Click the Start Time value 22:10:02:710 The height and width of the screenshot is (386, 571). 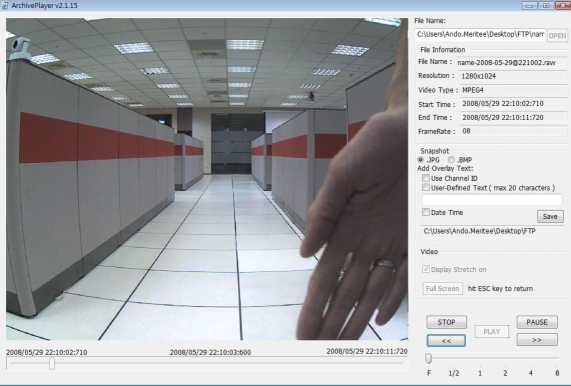coord(503,104)
